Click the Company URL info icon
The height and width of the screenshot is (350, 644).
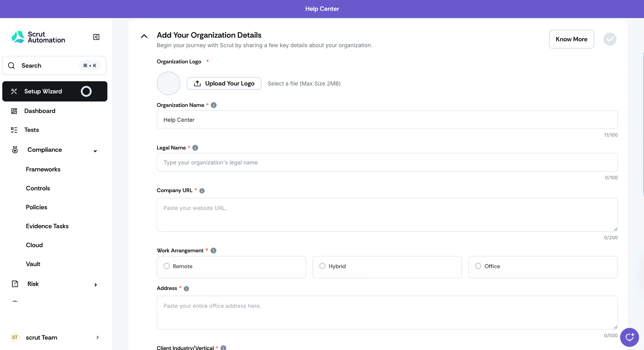click(202, 191)
